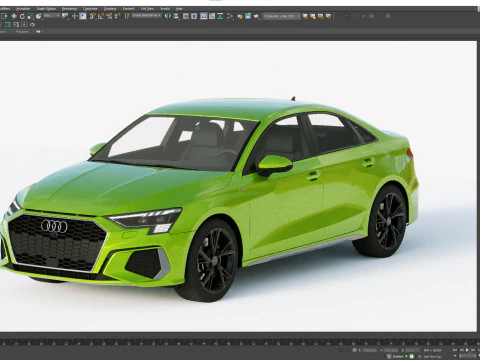Click third icon after render preset dropdown
480x360 pixels.
click(321, 16)
